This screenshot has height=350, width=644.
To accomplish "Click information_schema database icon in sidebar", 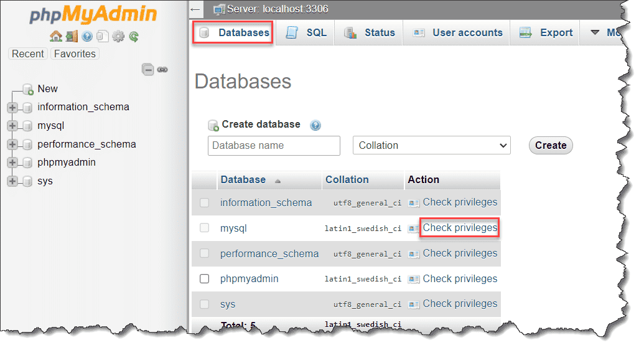I will (x=27, y=108).
